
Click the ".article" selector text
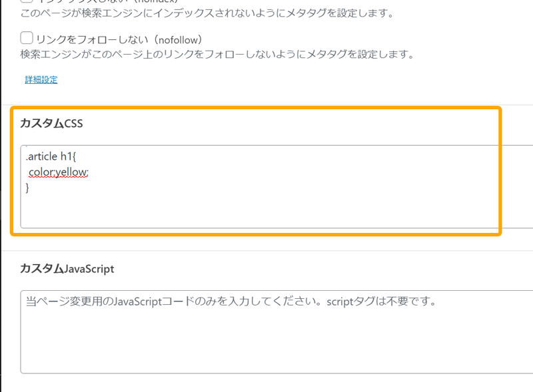point(41,156)
